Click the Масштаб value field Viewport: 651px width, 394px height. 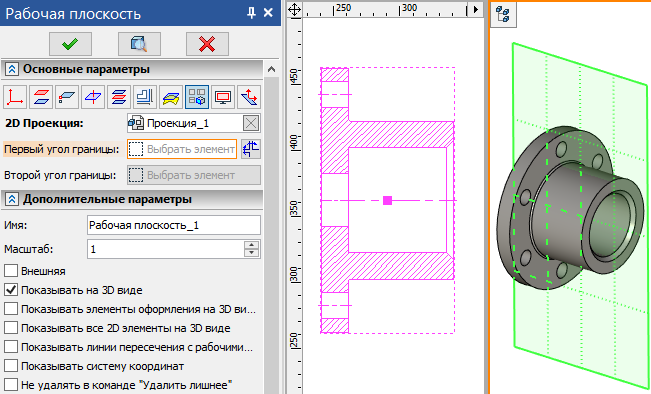pos(166,249)
